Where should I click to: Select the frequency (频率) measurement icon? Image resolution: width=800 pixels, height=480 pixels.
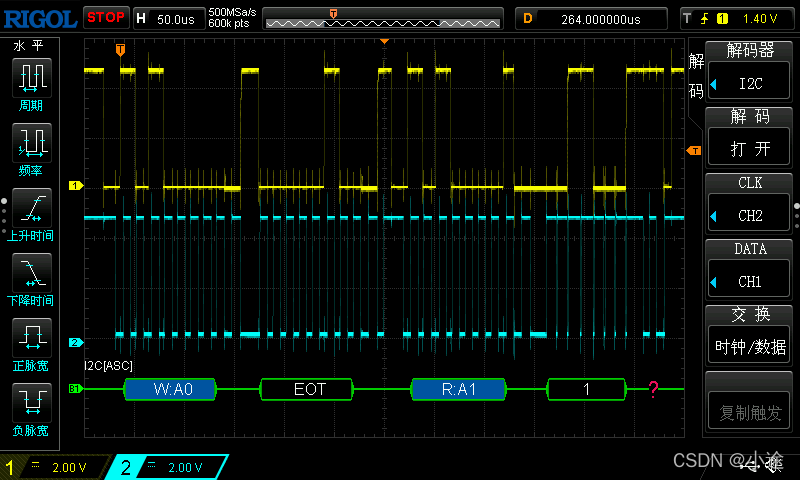[x=32, y=142]
